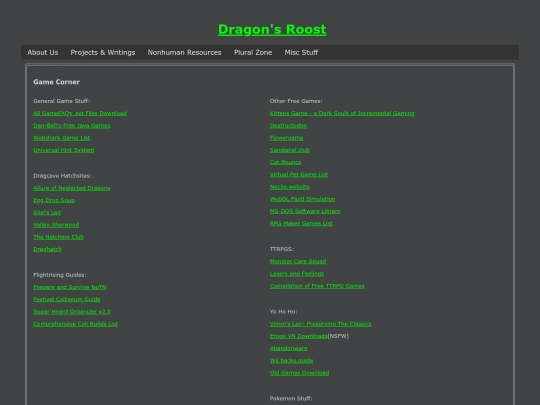Select Other Free Games label
Image resolution: width=540 pixels, height=405 pixels.
tap(296, 101)
